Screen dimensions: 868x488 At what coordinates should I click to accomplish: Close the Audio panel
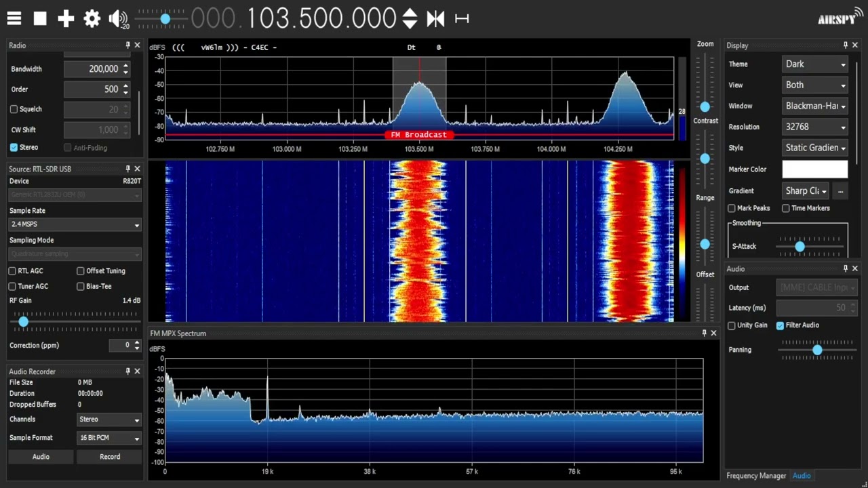(855, 269)
